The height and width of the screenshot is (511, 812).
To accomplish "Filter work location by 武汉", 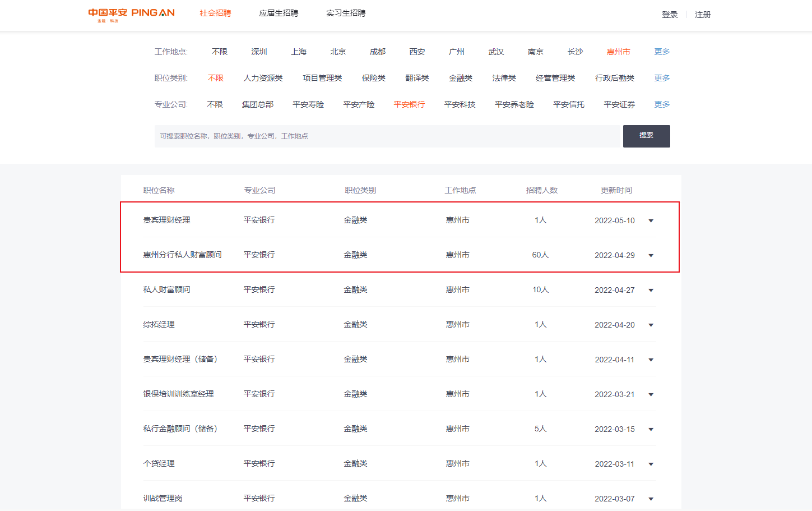I will point(496,52).
